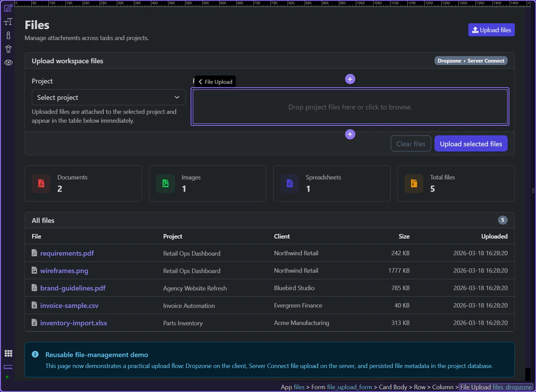The image size is (536, 392).
Task: Click the file icon beside requirements.pdf
Action: pyautogui.click(x=34, y=253)
